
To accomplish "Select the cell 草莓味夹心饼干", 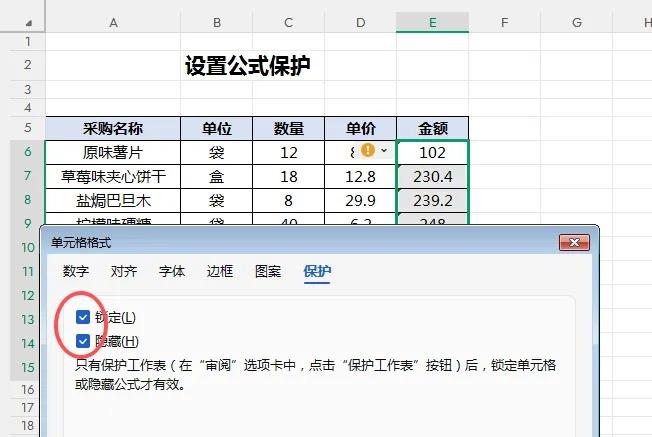I will pyautogui.click(x=113, y=177).
